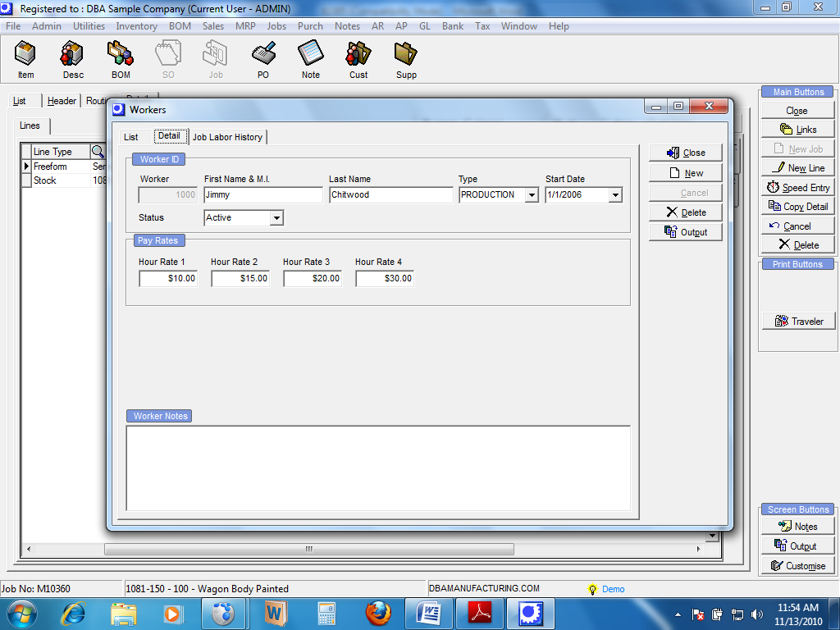Click inside the Worker Notes text area
840x630 pixels.
[377, 468]
